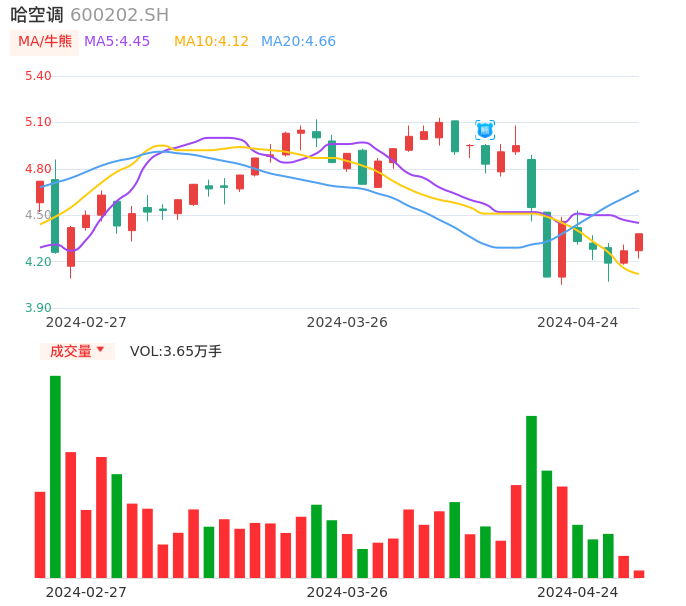686x606 pixels.
Task: Select the last small red volume bar
Action: click(639, 574)
